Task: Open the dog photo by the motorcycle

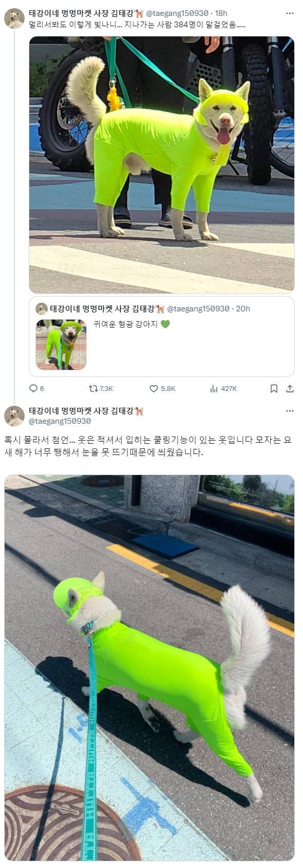Action: pyautogui.click(x=162, y=165)
